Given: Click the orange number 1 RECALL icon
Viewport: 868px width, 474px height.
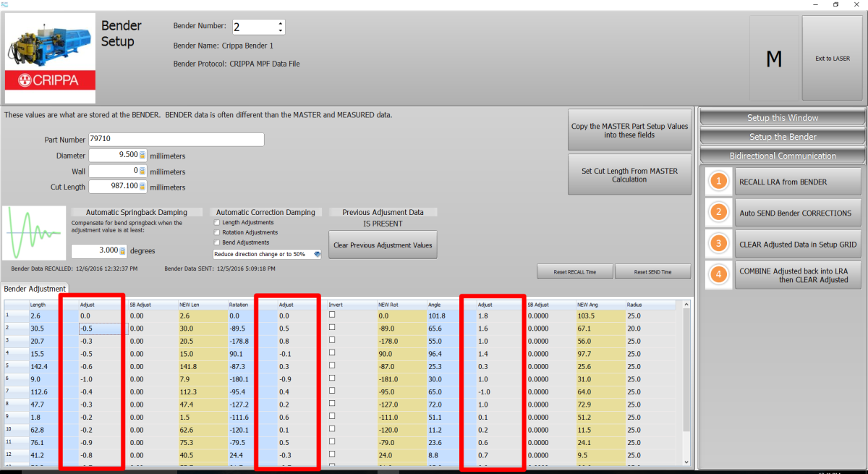Looking at the screenshot, I should pos(718,182).
